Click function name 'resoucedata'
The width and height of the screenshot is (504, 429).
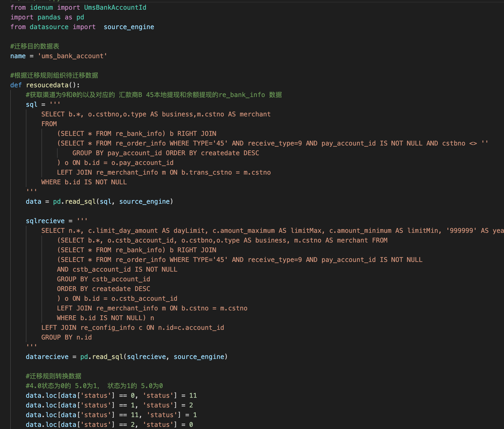click(47, 85)
